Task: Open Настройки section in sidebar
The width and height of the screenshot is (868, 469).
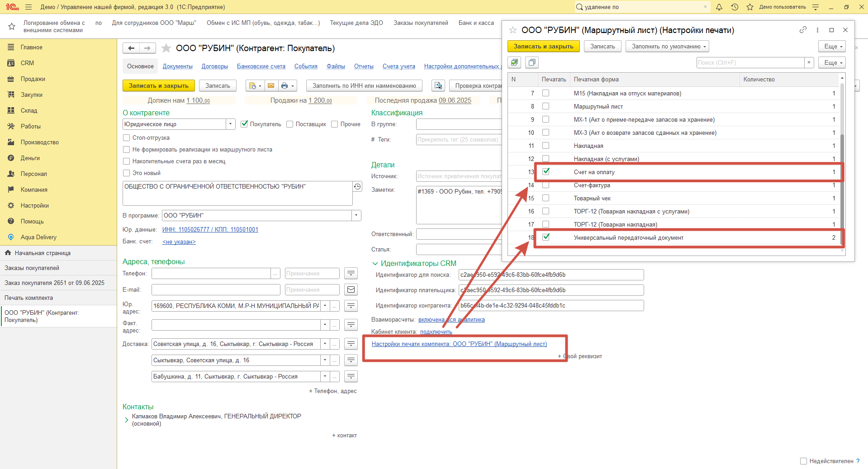Action: [34, 205]
